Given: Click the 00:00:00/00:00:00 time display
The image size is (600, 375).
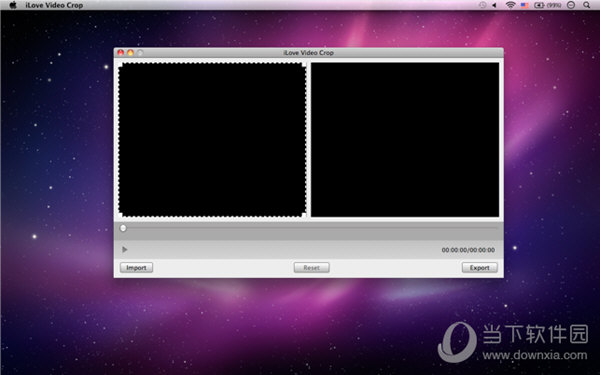Looking at the screenshot, I should (468, 250).
